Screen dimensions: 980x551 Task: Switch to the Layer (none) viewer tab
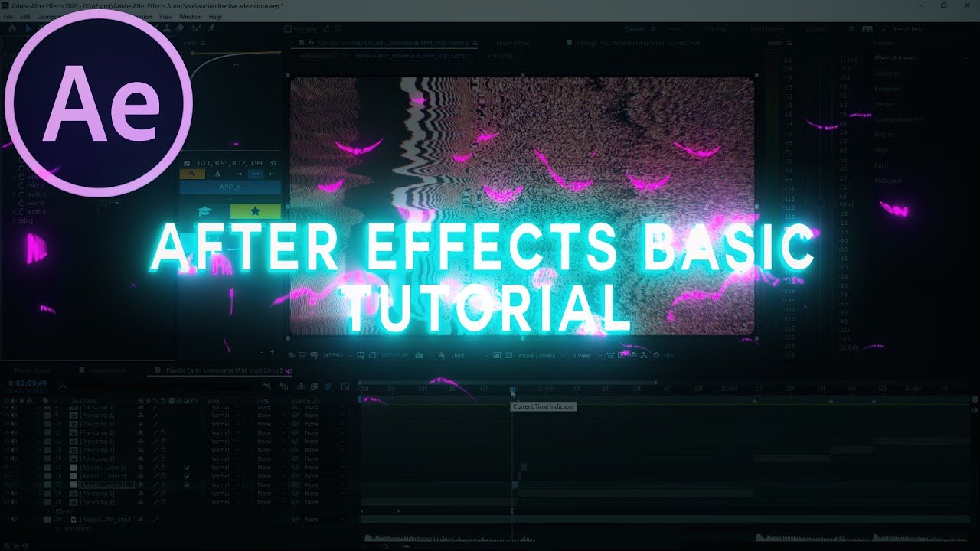click(513, 44)
